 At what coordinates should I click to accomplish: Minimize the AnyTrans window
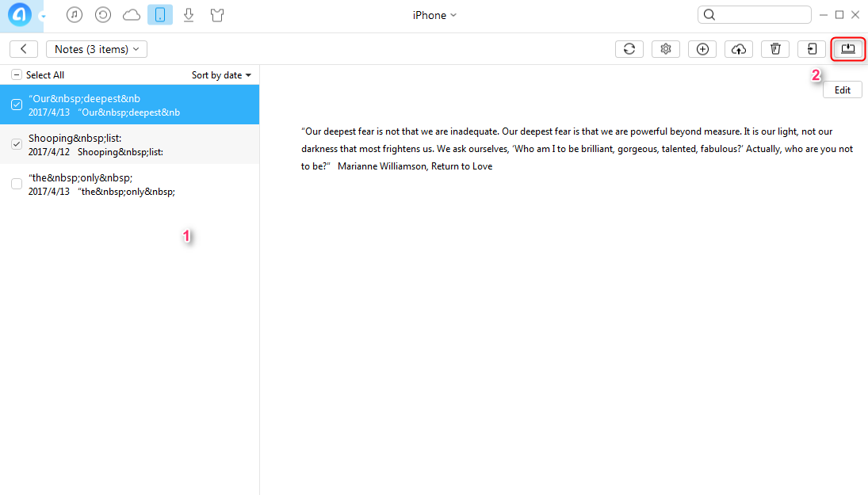point(824,15)
